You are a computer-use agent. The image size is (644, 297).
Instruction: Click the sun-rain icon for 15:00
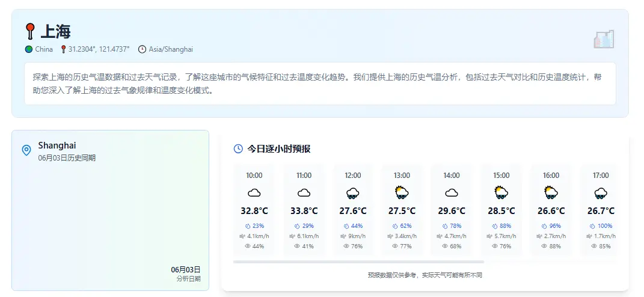point(501,192)
